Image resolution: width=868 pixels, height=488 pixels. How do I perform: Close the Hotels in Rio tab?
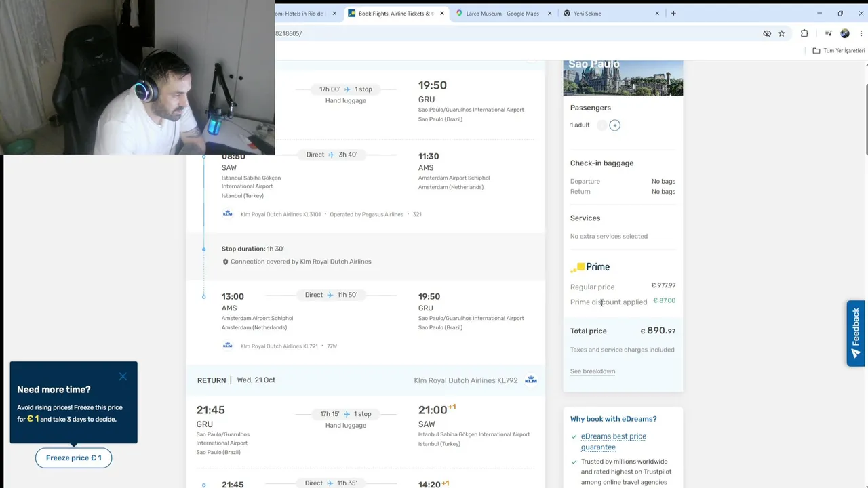[334, 14]
